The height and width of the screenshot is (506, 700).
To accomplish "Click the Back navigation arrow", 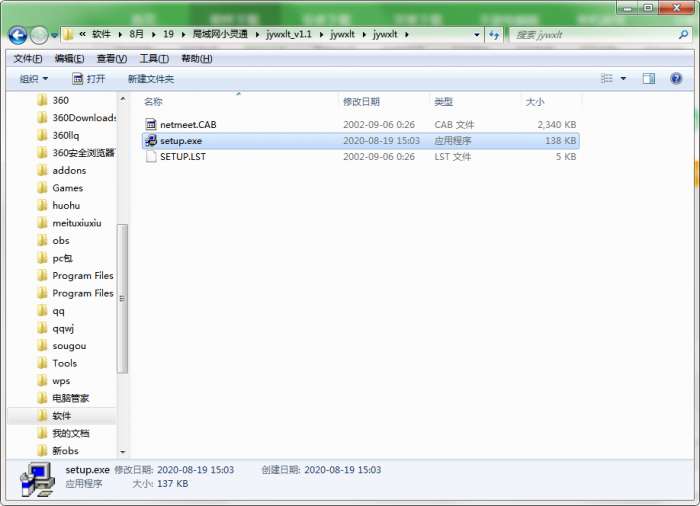I will (18, 35).
